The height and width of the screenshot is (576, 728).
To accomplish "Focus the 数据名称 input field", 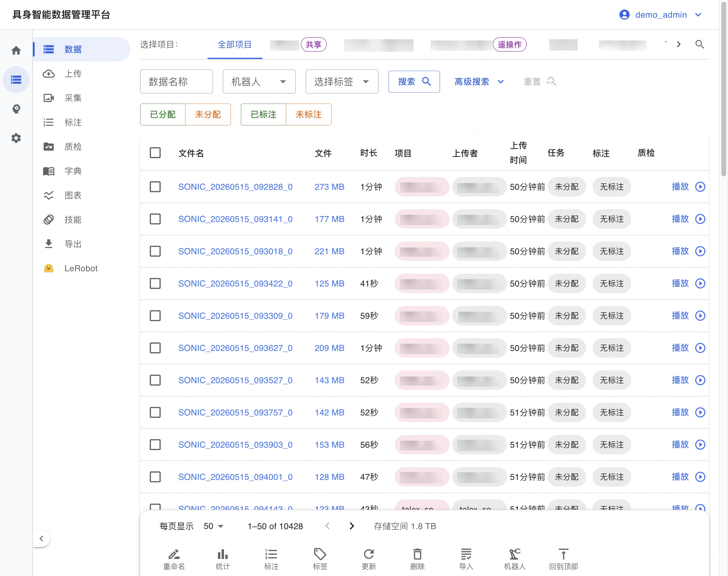I will (177, 82).
